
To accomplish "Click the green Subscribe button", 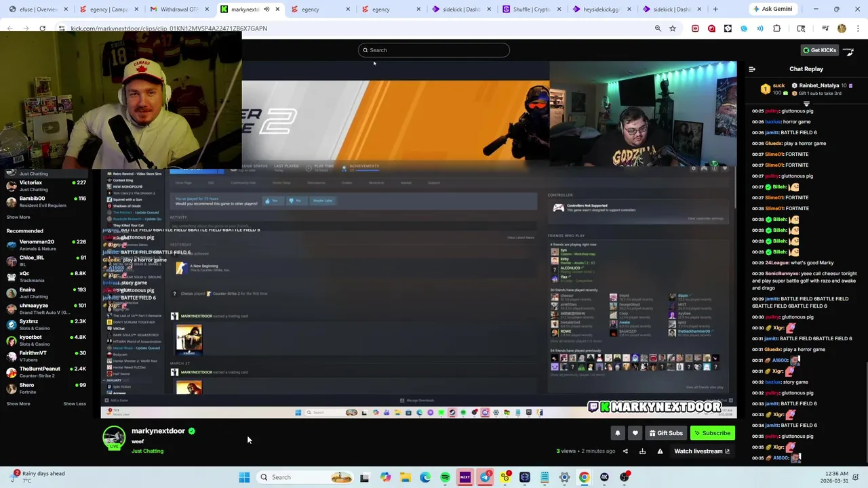I will [712, 433].
